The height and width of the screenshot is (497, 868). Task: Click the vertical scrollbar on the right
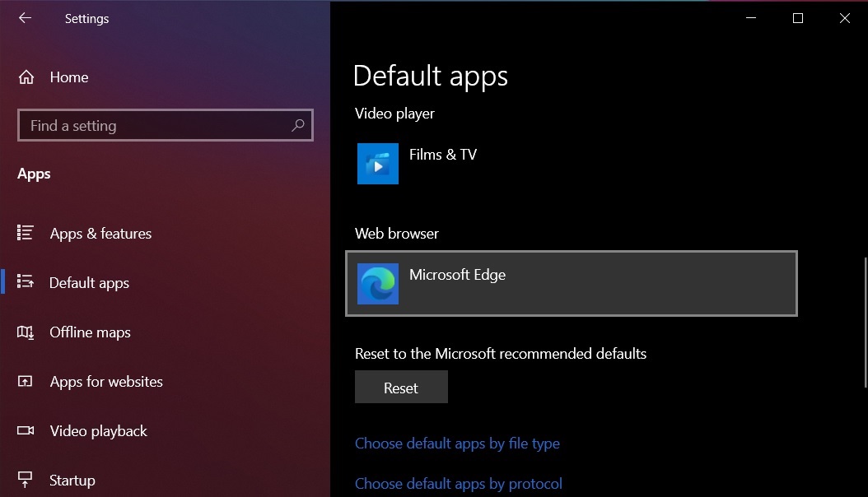(x=864, y=321)
